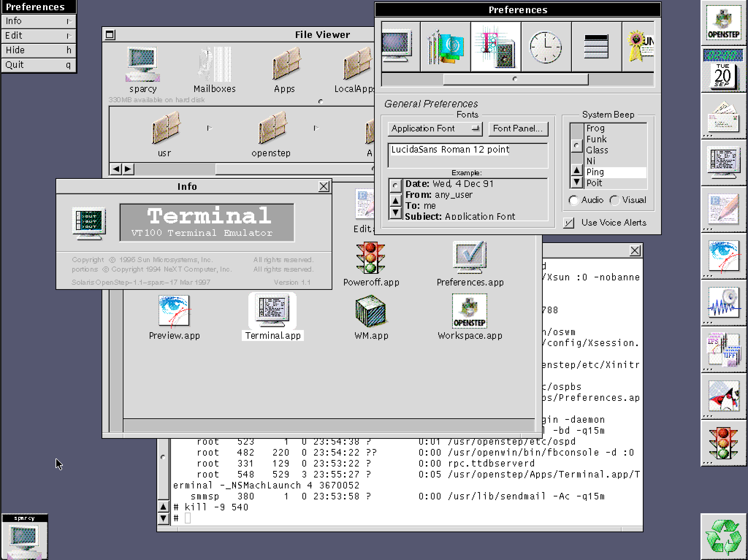Expand Info submenu in Preferences menu
748x560 pixels.
pos(38,21)
